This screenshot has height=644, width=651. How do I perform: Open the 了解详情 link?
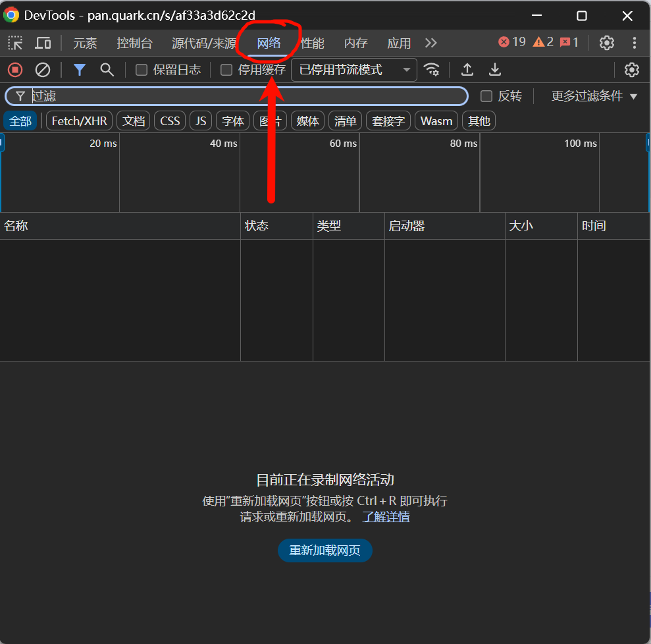[x=386, y=516]
